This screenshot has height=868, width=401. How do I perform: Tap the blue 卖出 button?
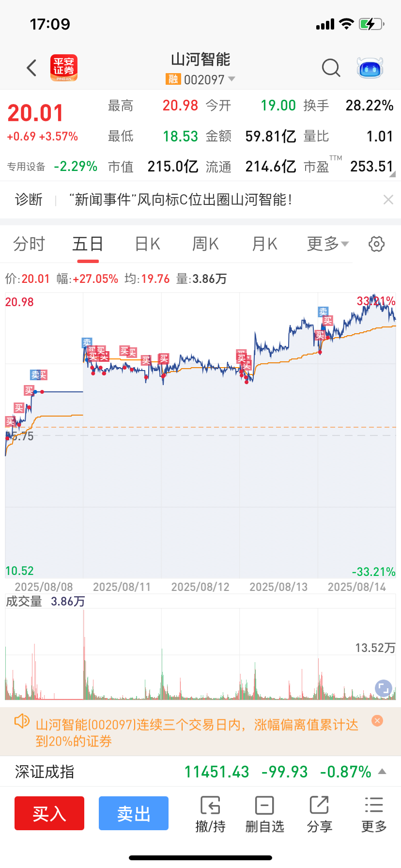pos(134,813)
